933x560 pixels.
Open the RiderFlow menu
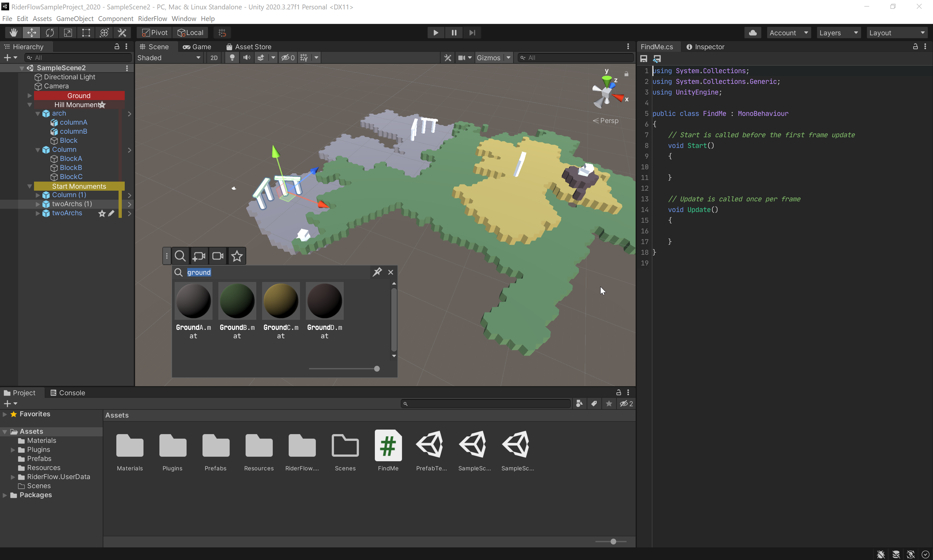point(152,18)
